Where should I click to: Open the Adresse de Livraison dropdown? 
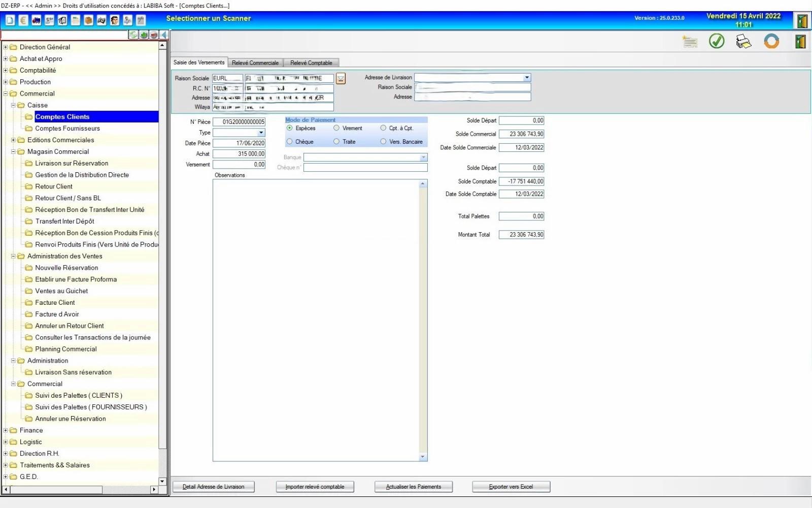[527, 78]
